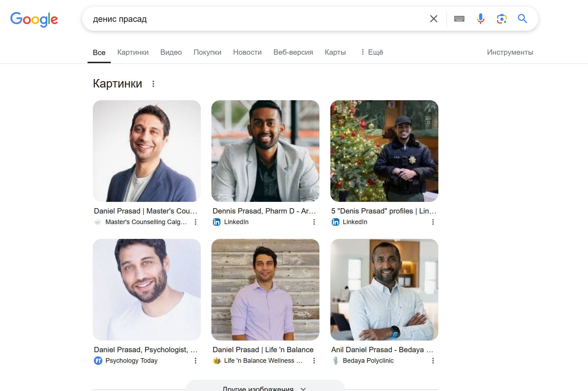Open Life 'n Balance Daniel Prasad photo
This screenshot has height=391, width=588.
(265, 290)
